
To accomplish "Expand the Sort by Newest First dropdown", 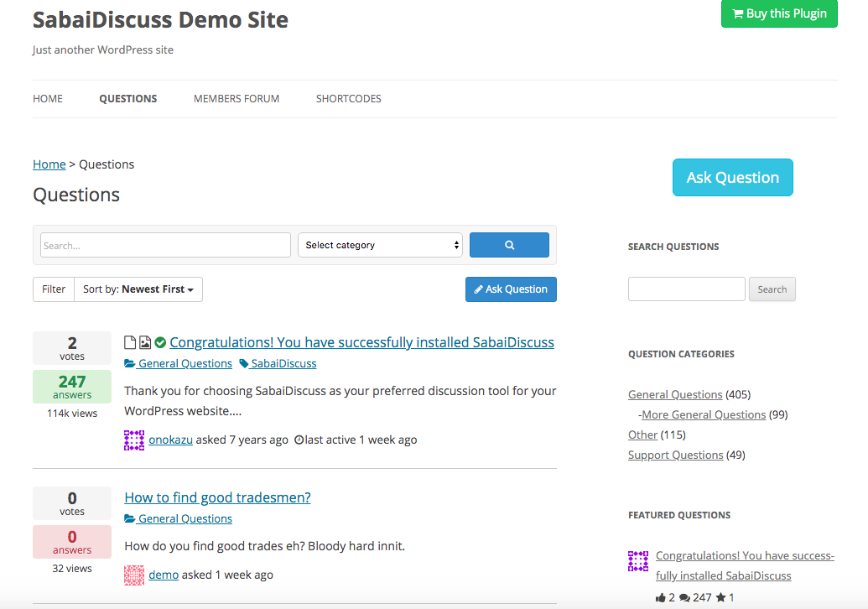I will coord(138,289).
